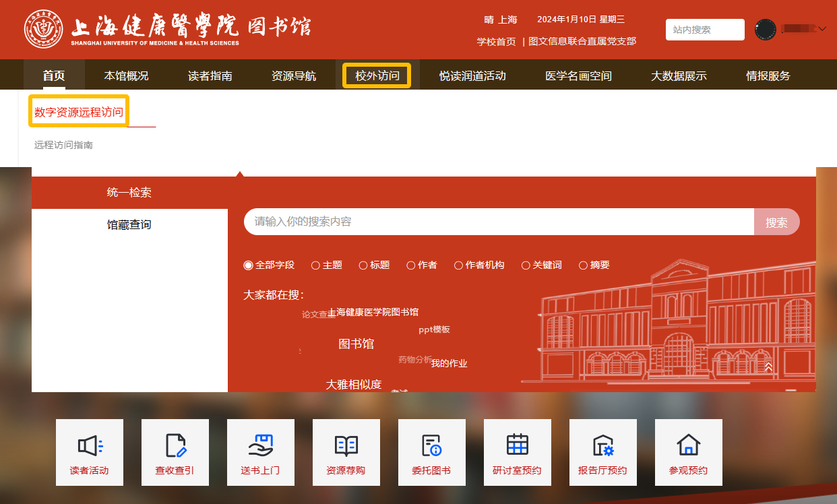The image size is (837, 504).
Task: Click the 查收查引 document icon
Action: point(175,445)
